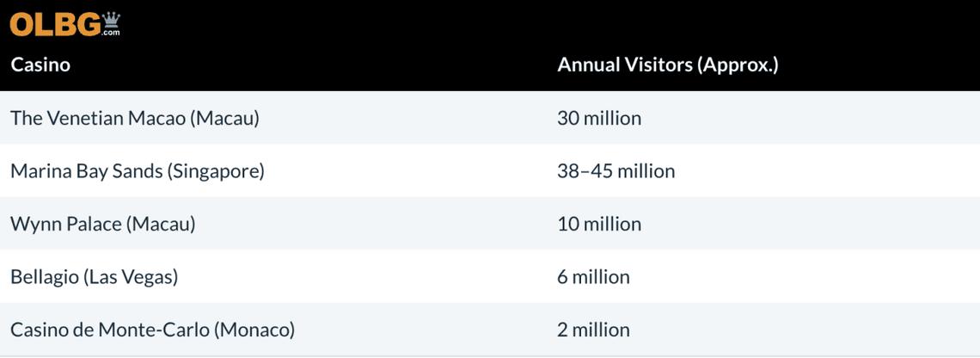Select the 6 million visitors value

coord(593,276)
